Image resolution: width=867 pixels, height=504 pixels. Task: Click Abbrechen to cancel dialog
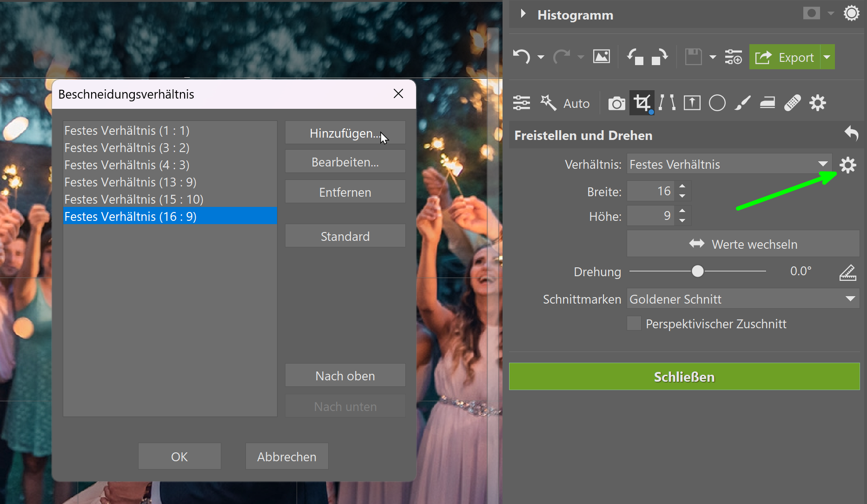[x=287, y=457]
